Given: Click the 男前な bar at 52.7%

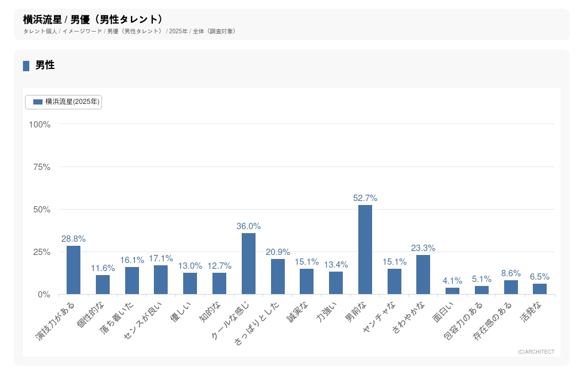Looking at the screenshot, I should tap(365, 250).
